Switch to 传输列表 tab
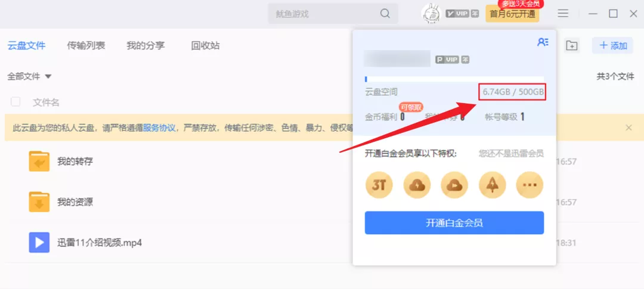644x289 pixels. click(x=86, y=45)
